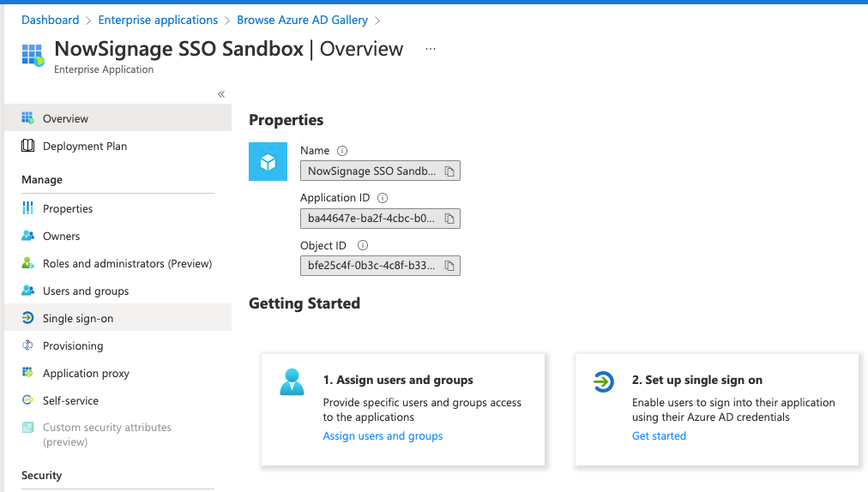Open Roles and administrators (Preview)
This screenshot has width=868, height=492.
click(x=127, y=263)
